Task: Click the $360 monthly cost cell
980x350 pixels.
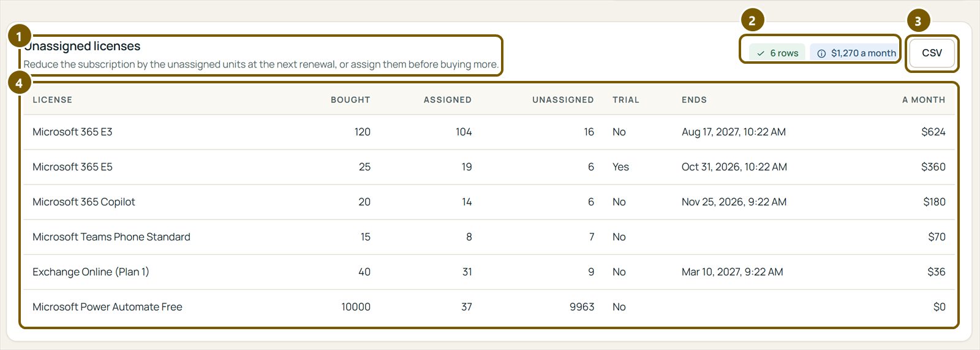Action: coord(933,167)
